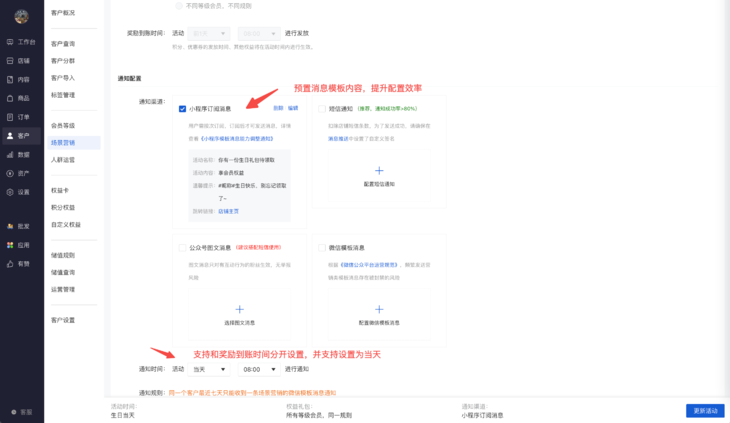The height and width of the screenshot is (423, 730).
Task: Go to 储值规则 in submenu
Action: click(63, 255)
